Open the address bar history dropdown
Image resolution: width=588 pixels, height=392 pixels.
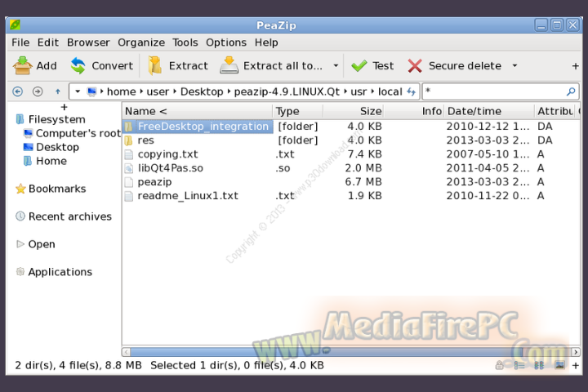78,91
